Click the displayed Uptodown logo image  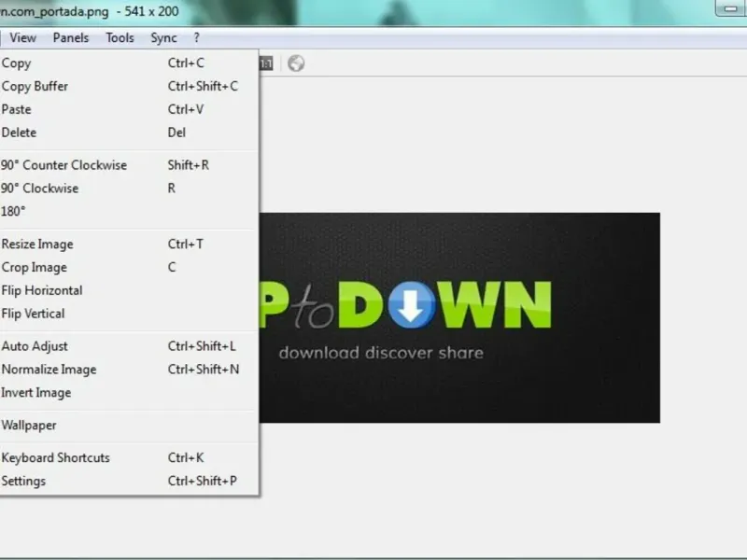[459, 317]
